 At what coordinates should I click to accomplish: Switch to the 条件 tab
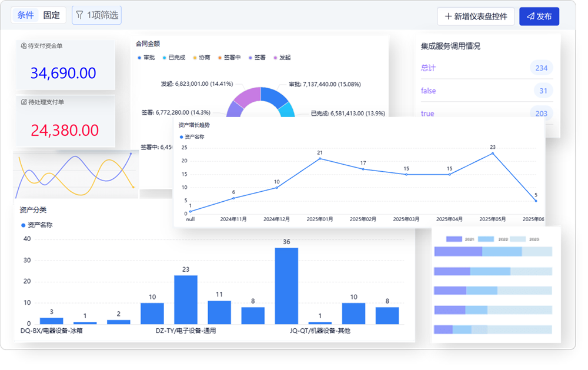(x=25, y=15)
